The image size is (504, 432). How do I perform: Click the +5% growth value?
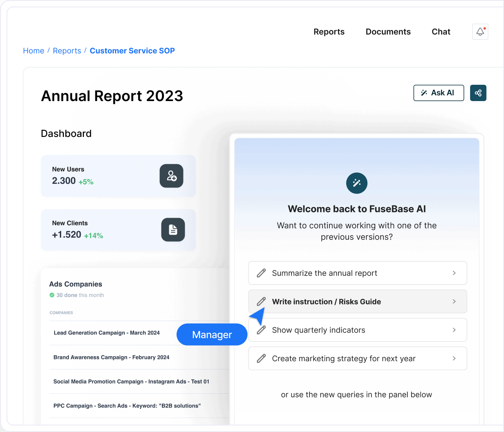coord(86,182)
